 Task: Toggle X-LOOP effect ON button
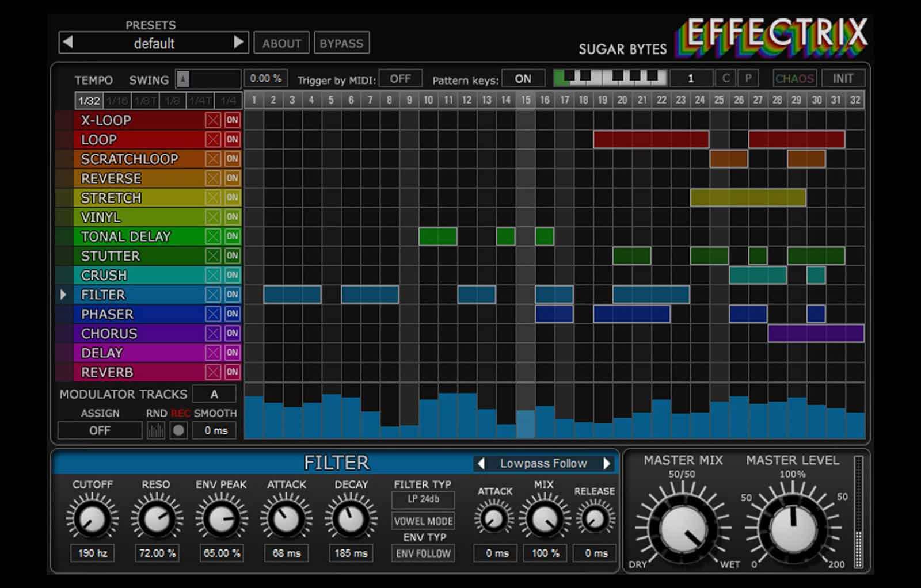232,120
